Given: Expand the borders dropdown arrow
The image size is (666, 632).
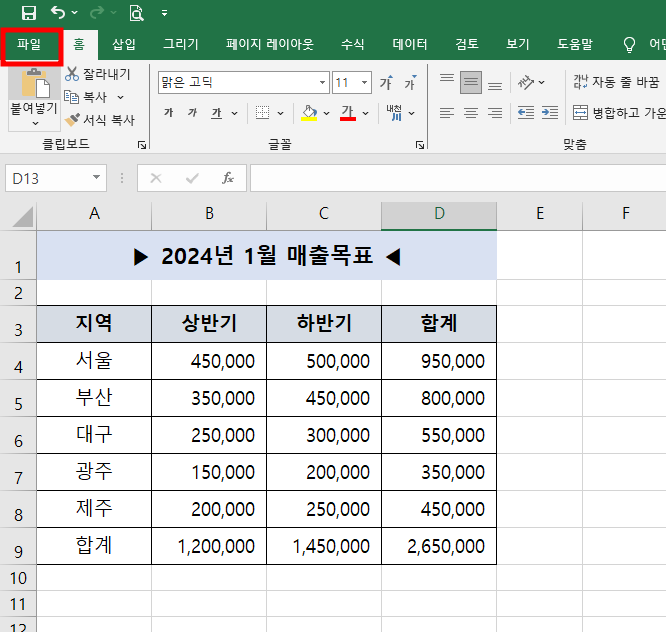Looking at the screenshot, I should click(x=280, y=113).
